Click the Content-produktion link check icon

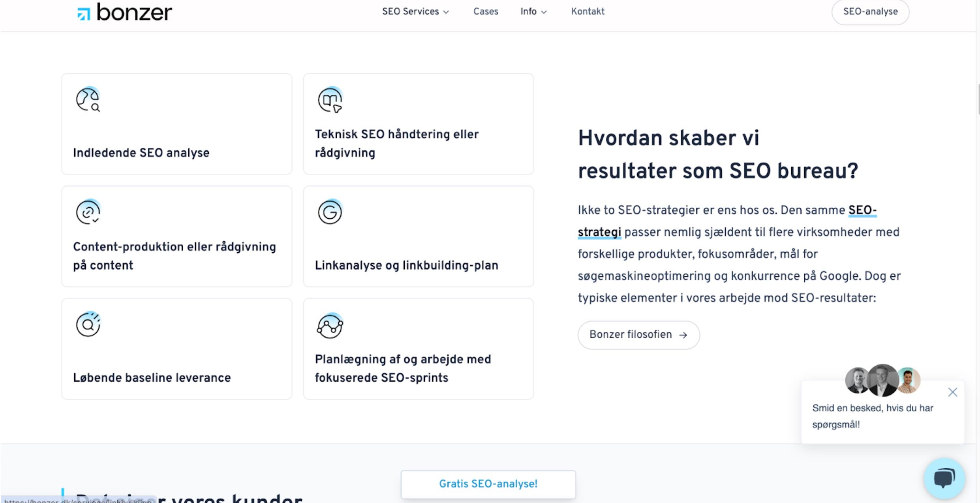[88, 212]
